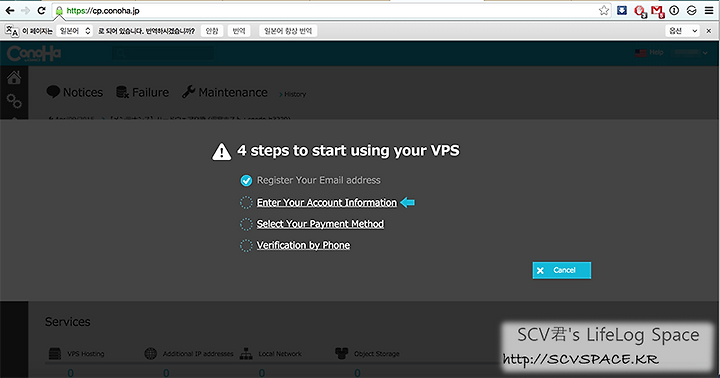The width and height of the screenshot is (720, 378).
Task: Click the sync arrows extension icon
Action: pos(692,10)
